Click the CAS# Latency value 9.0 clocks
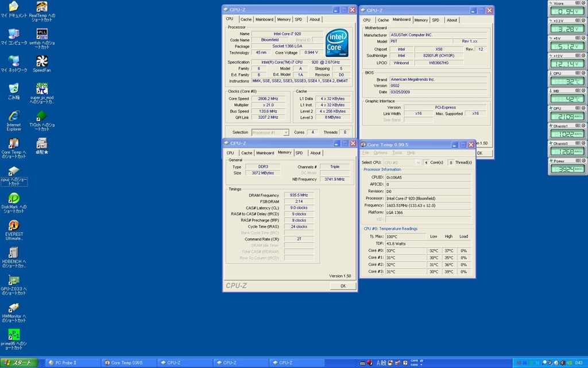This screenshot has width=588, height=368. click(x=299, y=208)
